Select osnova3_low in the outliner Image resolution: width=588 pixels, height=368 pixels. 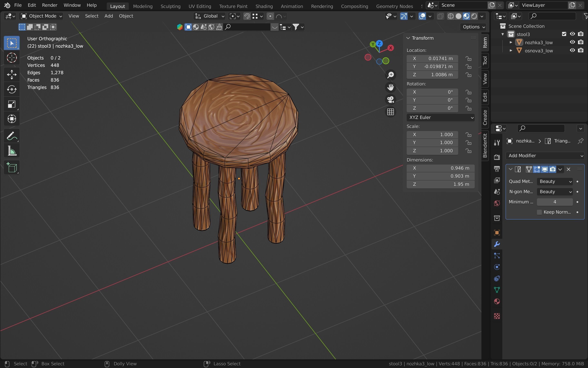[x=539, y=51]
